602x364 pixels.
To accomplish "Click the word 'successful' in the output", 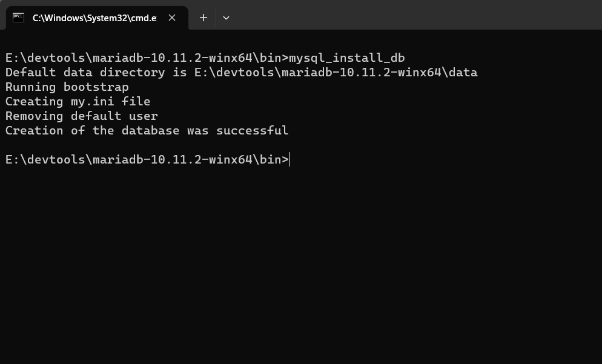I will (252, 131).
